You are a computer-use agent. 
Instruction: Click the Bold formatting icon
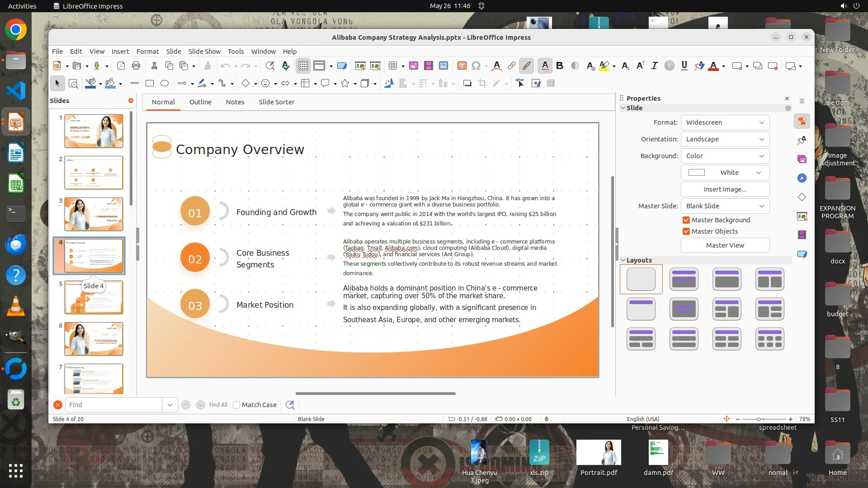[560, 66]
